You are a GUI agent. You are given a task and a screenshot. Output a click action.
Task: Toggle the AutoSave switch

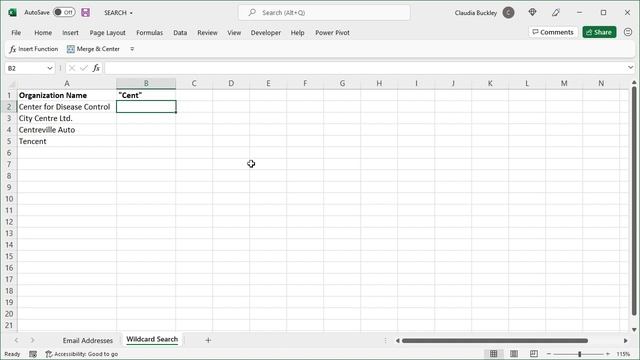pyautogui.click(x=64, y=12)
